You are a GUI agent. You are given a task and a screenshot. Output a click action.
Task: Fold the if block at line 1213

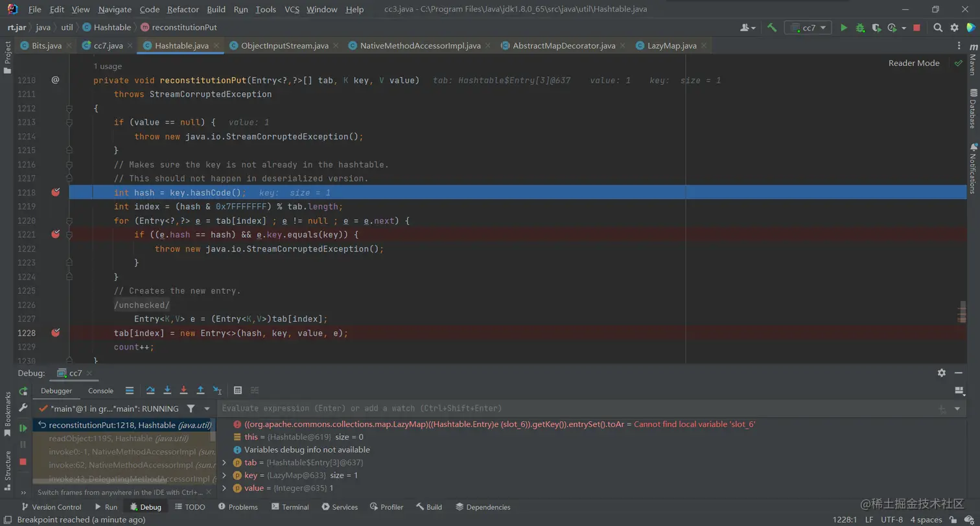pos(69,122)
